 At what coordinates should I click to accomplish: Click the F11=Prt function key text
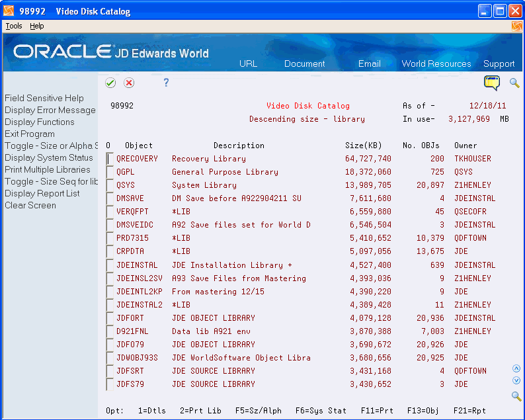(377, 411)
